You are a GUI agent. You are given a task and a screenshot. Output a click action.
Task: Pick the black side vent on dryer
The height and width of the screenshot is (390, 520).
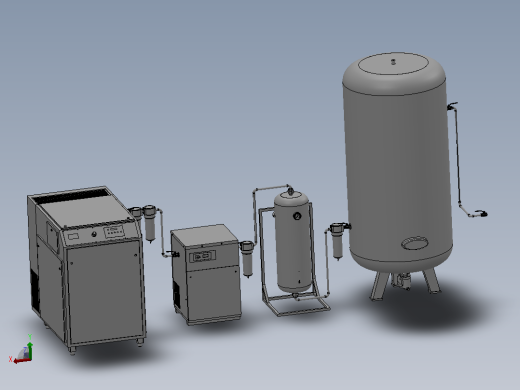176,296
